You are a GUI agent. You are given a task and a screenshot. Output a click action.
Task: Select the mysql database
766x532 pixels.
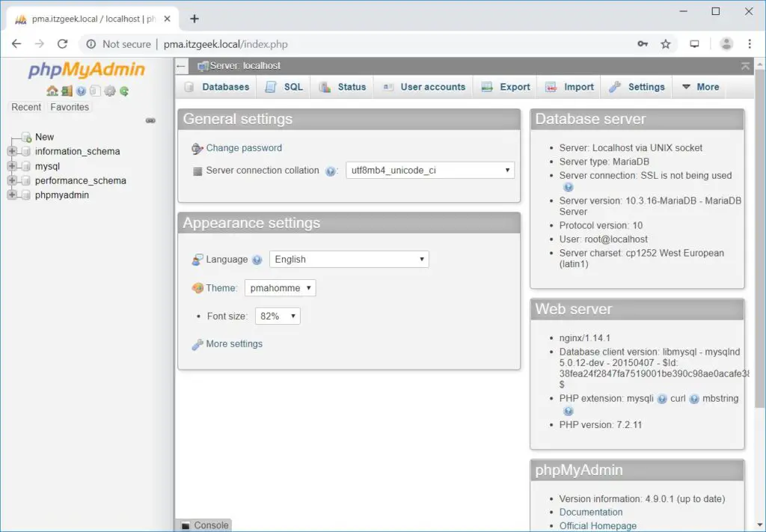47,166
